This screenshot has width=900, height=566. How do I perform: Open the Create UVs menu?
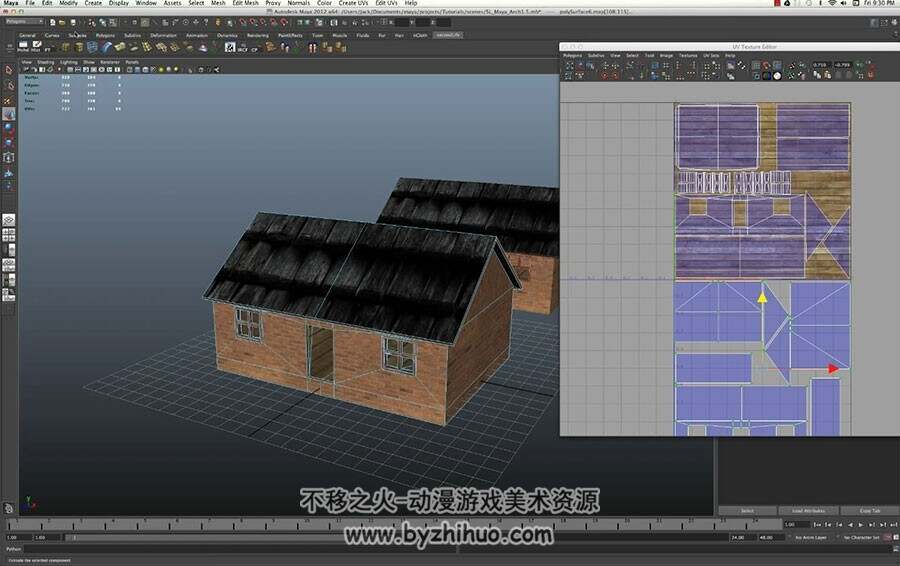(x=353, y=3)
